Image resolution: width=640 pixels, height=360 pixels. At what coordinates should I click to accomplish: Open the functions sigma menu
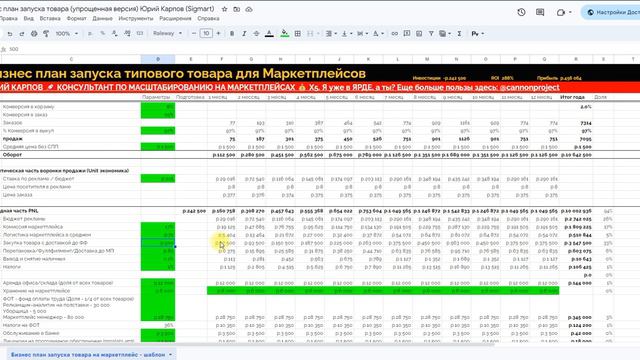click(x=459, y=33)
